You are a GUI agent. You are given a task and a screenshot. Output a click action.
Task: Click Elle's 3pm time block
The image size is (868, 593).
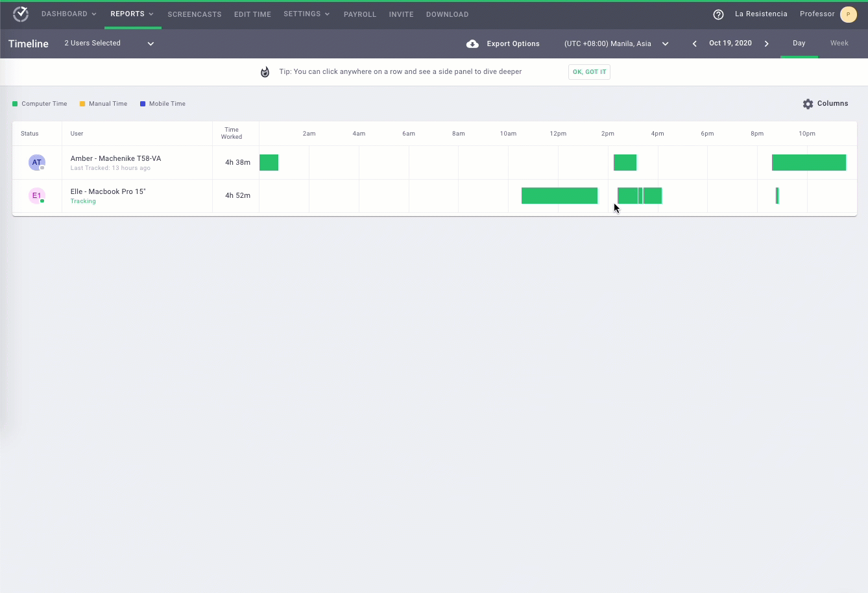tap(640, 195)
